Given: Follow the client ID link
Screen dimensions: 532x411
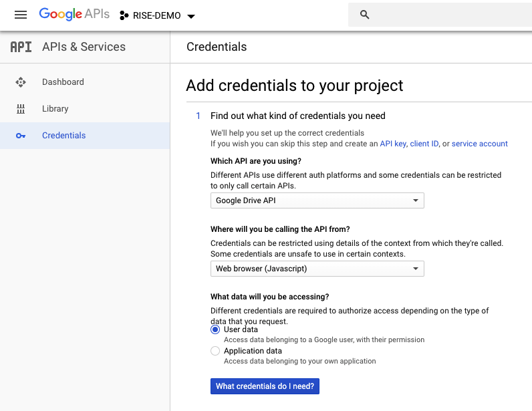Looking at the screenshot, I should click(x=424, y=144).
